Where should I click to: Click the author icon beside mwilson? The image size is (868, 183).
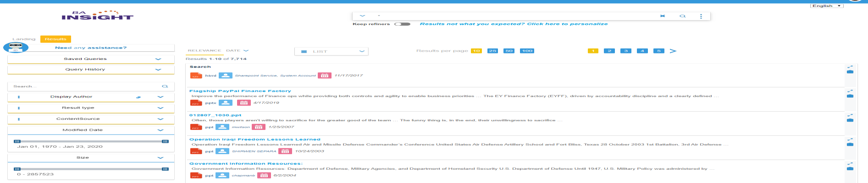222,127
